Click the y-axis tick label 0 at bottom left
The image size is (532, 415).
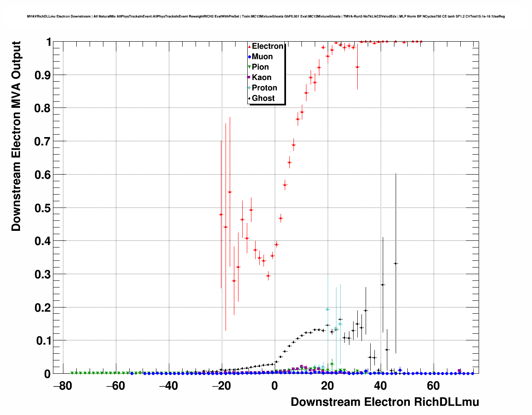48,374
